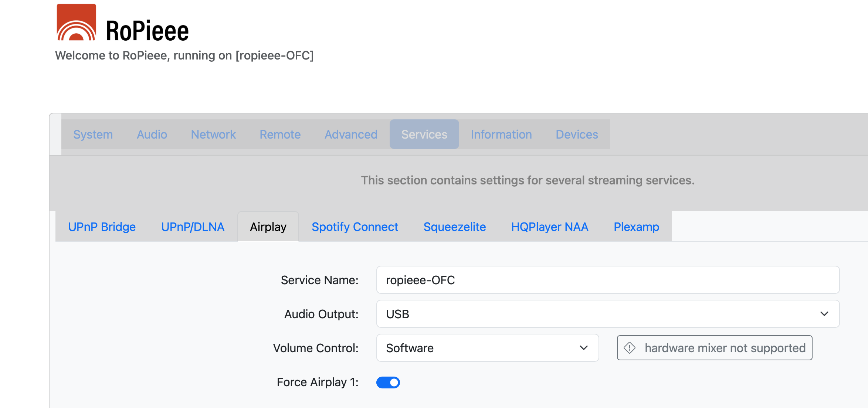
Task: Click the Service Name input field
Action: 608,280
